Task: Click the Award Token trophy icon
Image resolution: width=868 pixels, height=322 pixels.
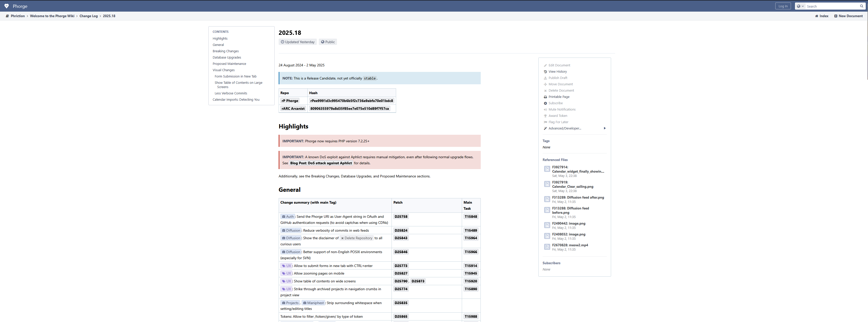Action: pyautogui.click(x=545, y=116)
